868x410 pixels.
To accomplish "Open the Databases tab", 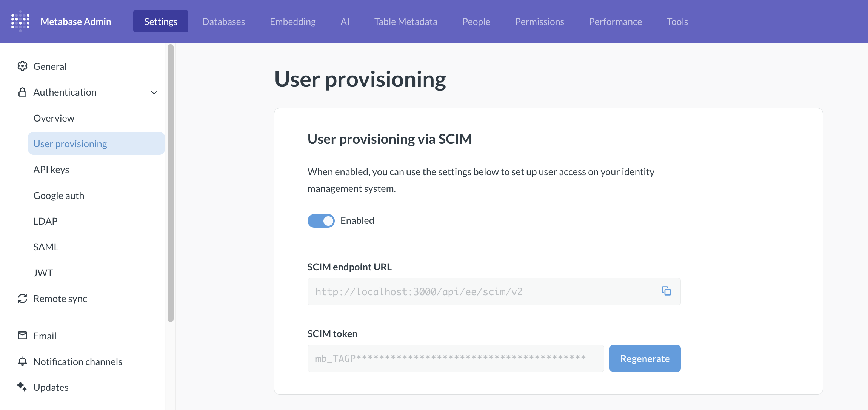I will click(x=223, y=22).
